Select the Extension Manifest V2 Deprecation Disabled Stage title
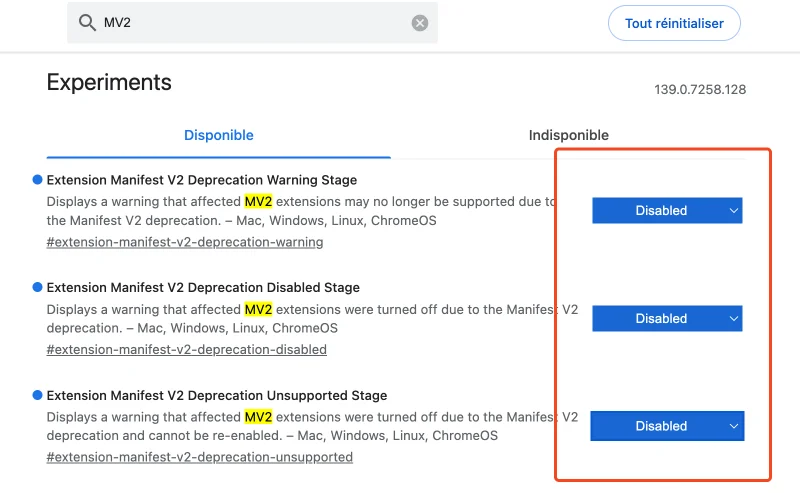800x493 pixels. coord(203,288)
